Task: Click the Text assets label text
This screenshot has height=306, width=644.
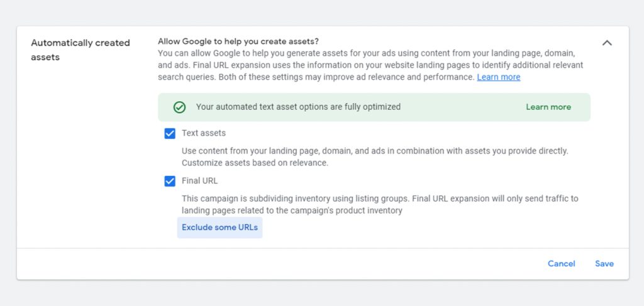Action: tap(204, 133)
